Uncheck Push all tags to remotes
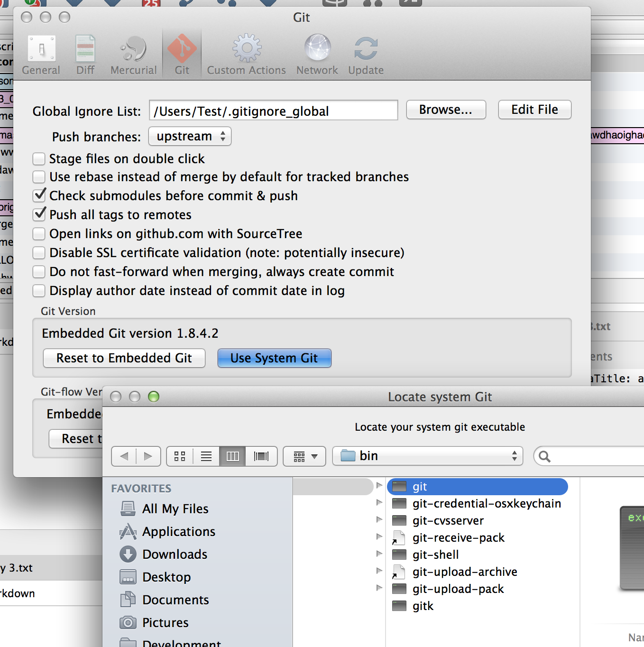644x647 pixels. (39, 214)
